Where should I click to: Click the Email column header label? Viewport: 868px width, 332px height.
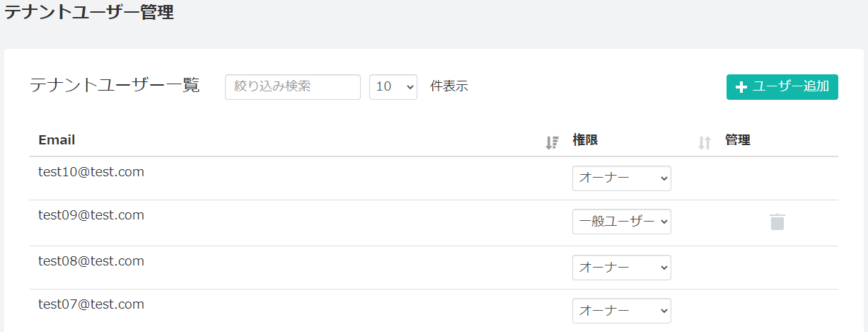pos(57,140)
